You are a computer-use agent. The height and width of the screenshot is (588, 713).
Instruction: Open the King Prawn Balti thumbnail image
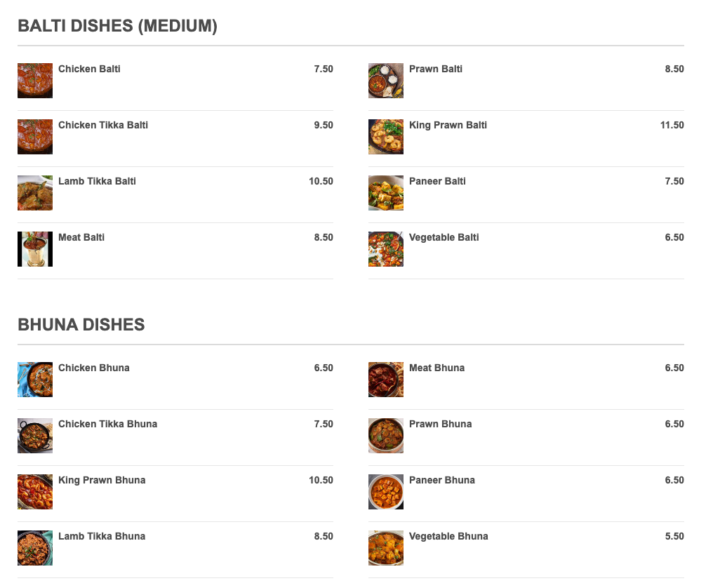386,137
